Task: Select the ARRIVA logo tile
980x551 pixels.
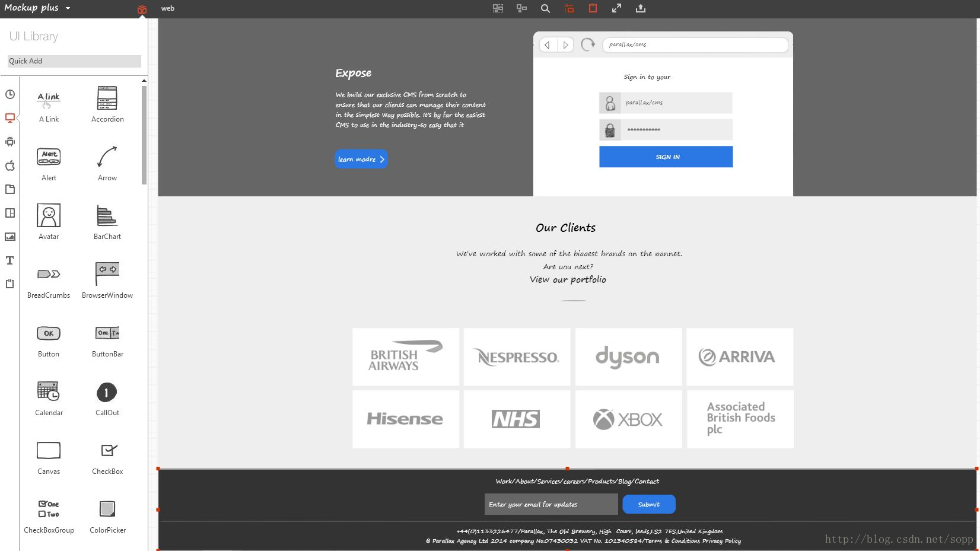Action: pyautogui.click(x=740, y=357)
